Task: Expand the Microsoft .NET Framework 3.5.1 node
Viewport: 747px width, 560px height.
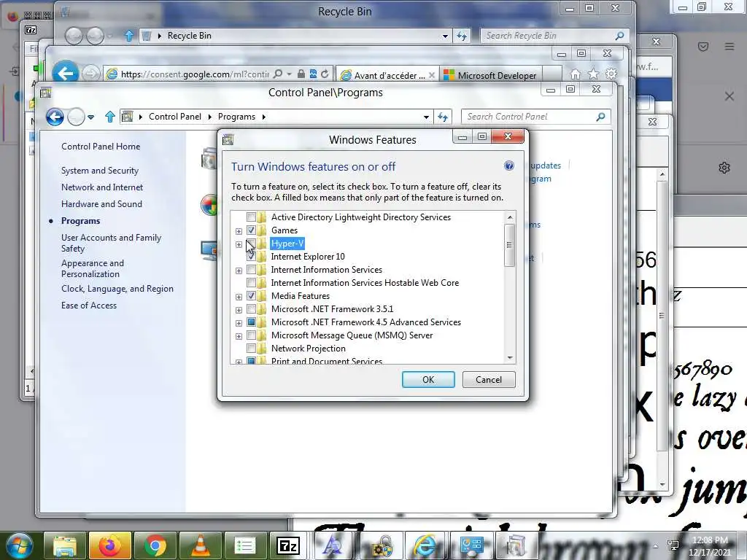Action: pyautogui.click(x=239, y=310)
